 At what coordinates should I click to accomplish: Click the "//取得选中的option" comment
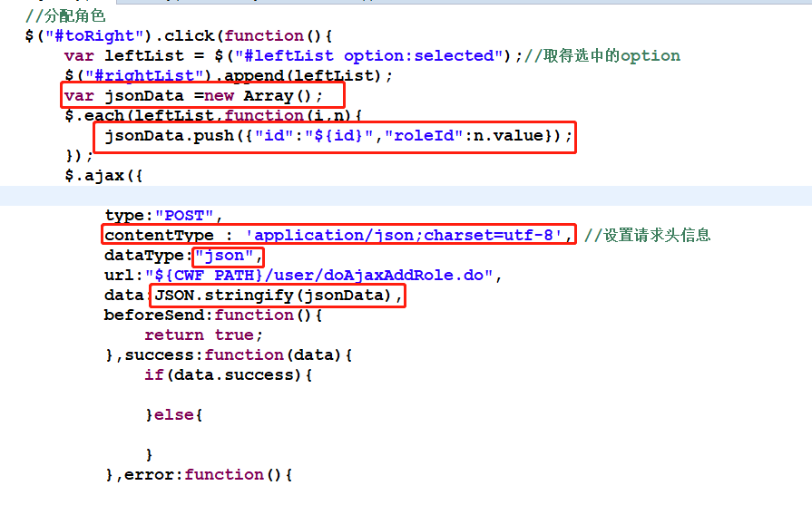[x=611, y=56]
